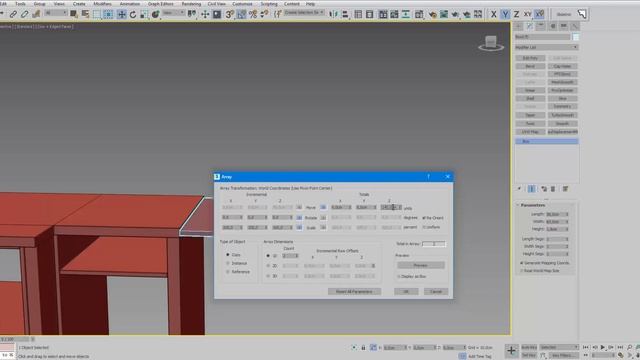Viewport: 640px width, 360px height.
Task: Open the Group menu
Action: click(x=40, y=4)
